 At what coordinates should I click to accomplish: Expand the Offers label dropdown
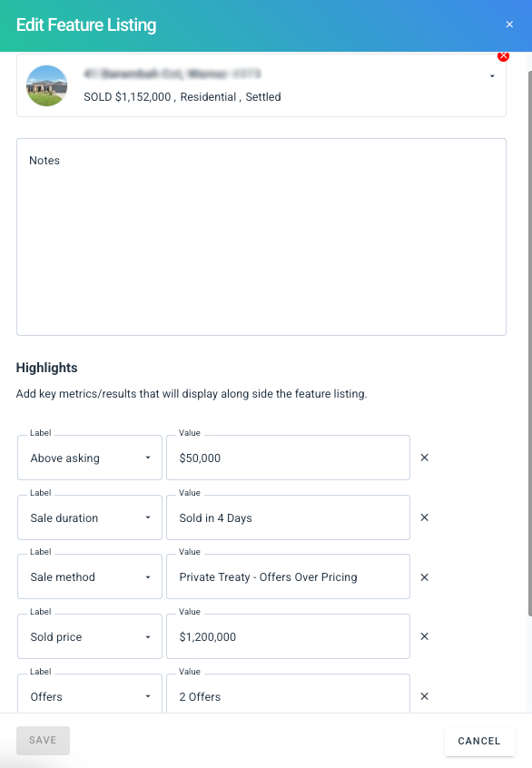90,694
